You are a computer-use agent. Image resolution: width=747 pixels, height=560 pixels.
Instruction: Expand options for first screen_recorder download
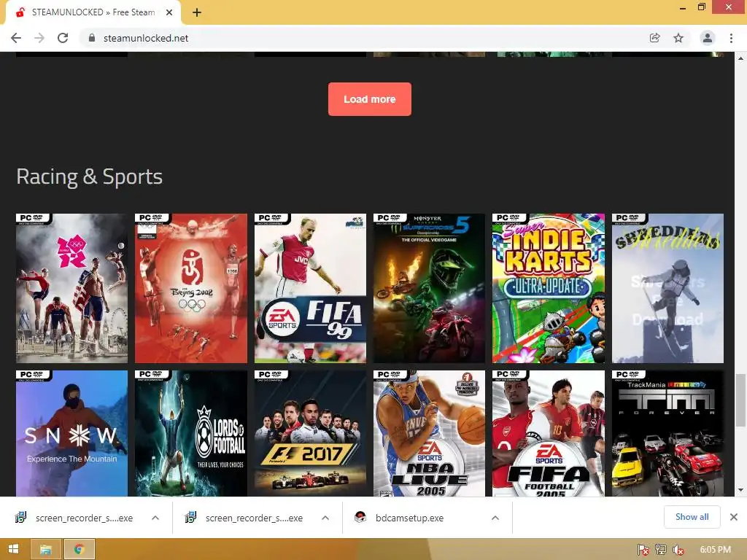(155, 518)
